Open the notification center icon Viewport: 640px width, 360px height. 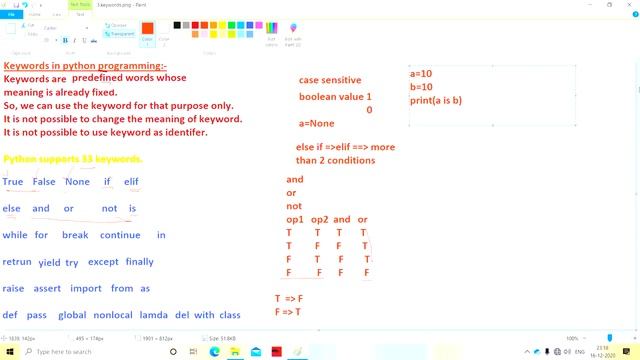[627, 351]
